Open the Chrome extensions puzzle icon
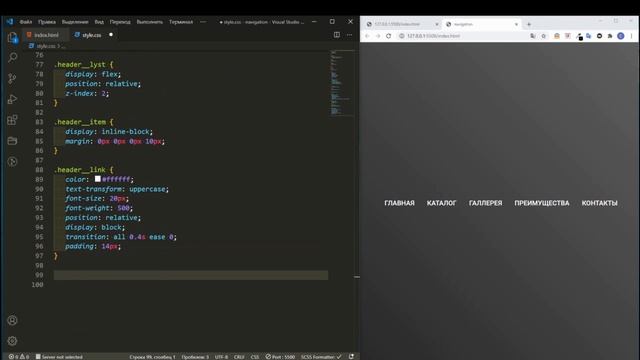This screenshot has height=360, width=640. 610,36
